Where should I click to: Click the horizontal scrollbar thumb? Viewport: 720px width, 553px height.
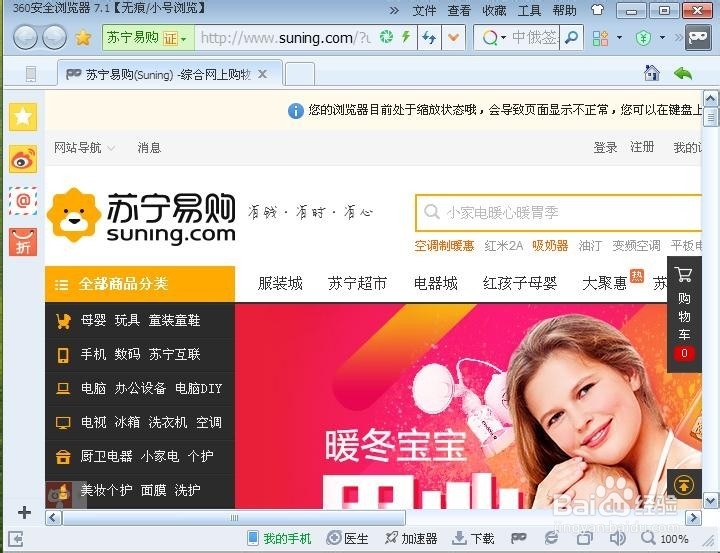pyautogui.click(x=234, y=518)
